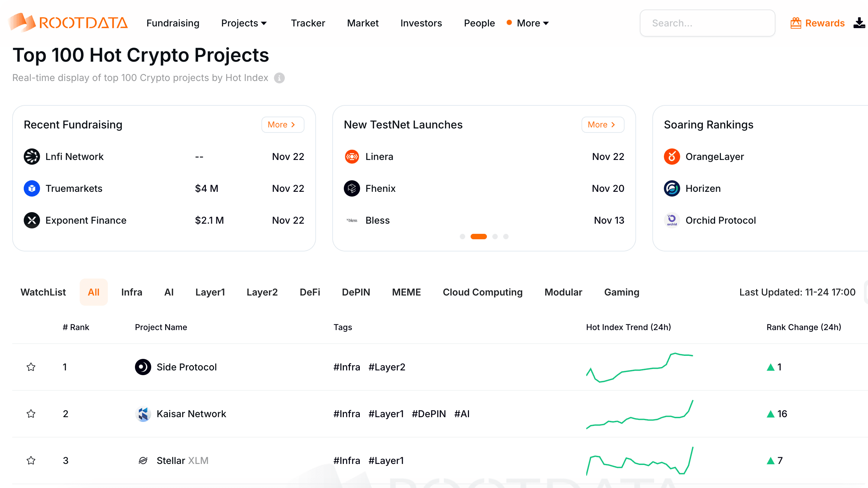This screenshot has height=488, width=868.
Task: Click More in Recent Fundraising card
Action: 283,125
